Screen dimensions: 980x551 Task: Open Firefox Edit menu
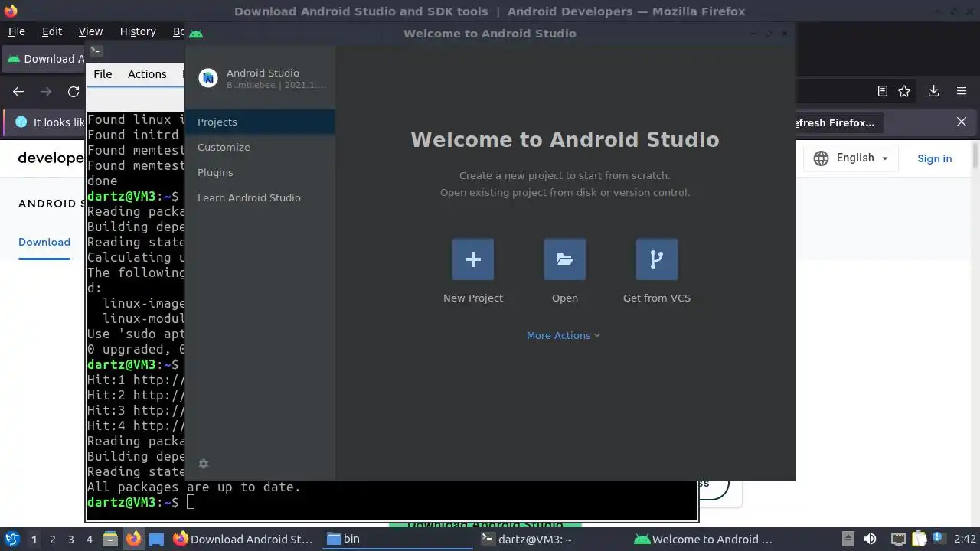(x=52, y=31)
